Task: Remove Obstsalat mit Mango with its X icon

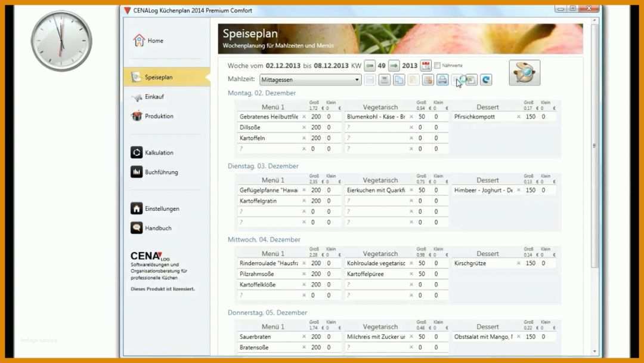Action: point(518,336)
